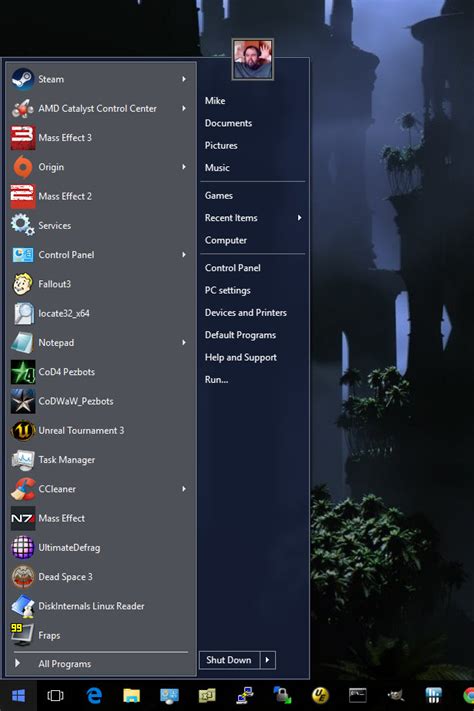Screen dimensions: 474x711
Task: Open Steam from the start menu icon
Action: coord(23,79)
